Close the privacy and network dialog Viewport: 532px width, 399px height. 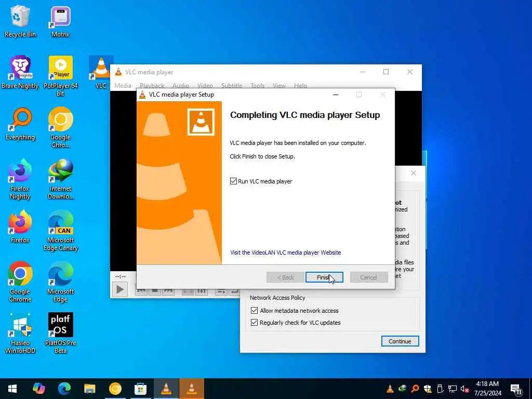click(413, 173)
